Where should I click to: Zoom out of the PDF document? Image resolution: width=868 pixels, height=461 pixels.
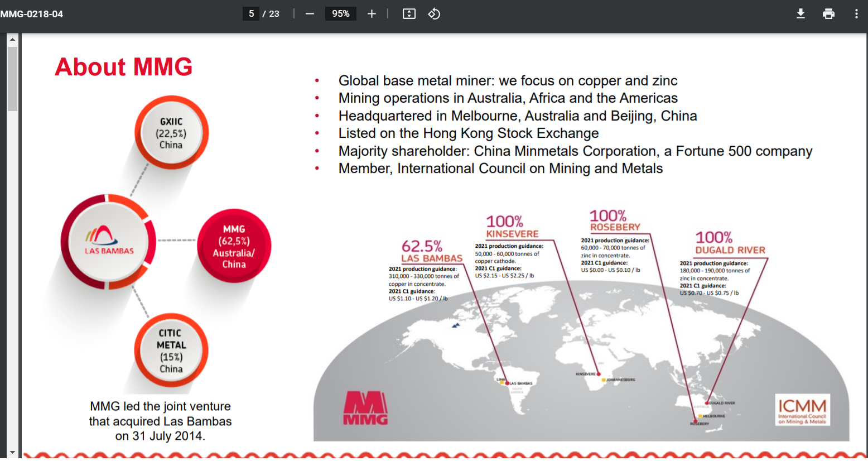tap(310, 14)
